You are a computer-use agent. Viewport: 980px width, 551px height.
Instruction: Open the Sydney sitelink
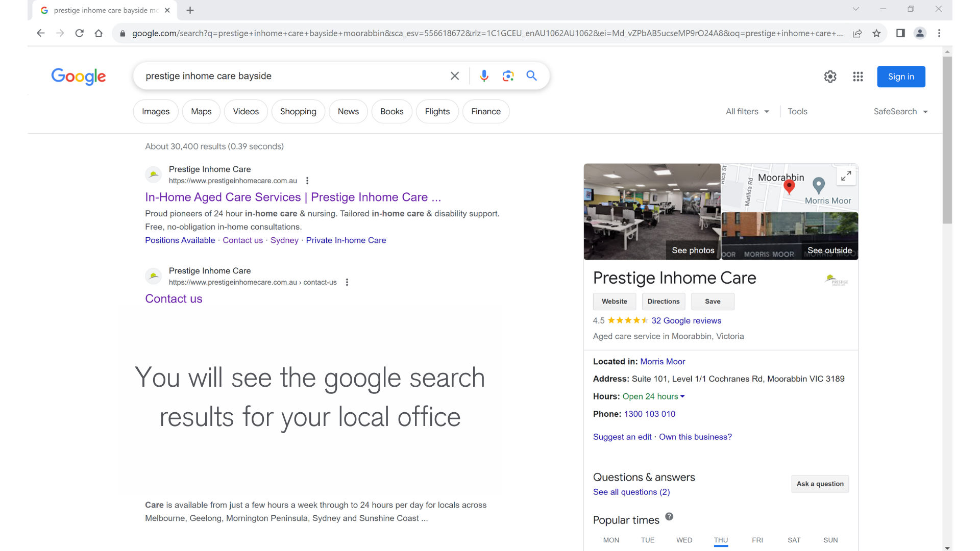284,240
